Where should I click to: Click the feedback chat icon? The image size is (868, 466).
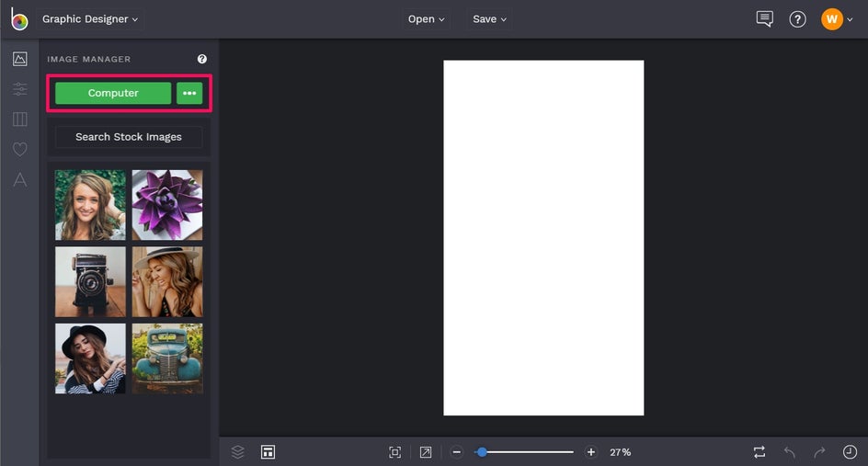coord(764,18)
